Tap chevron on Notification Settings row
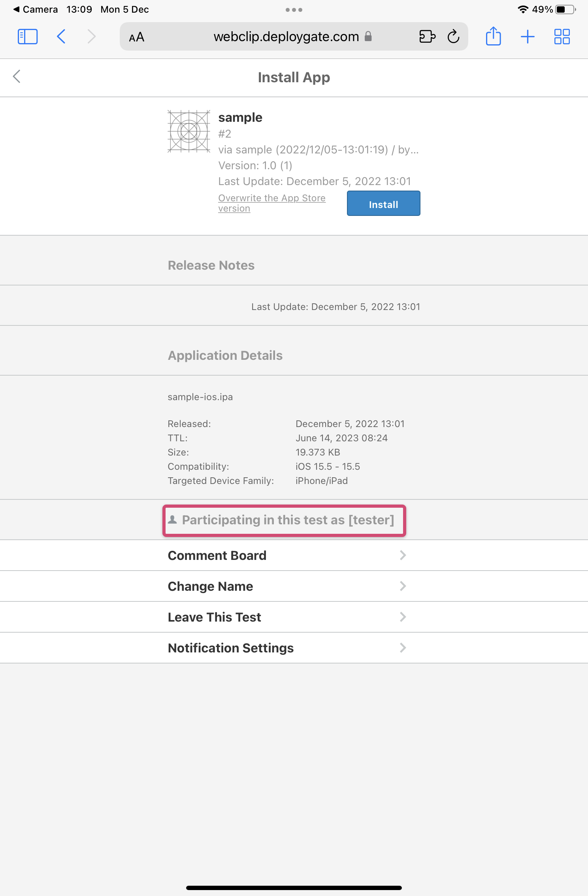 [403, 648]
